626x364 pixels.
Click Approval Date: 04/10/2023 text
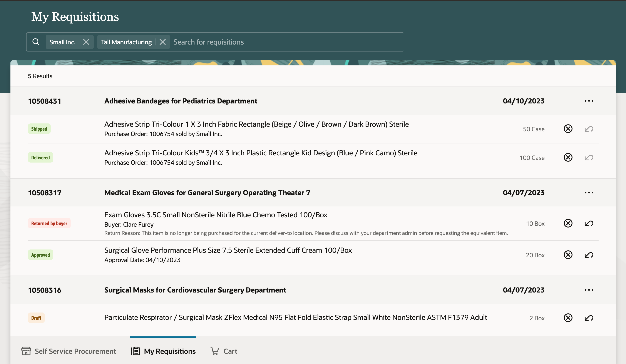tap(142, 260)
